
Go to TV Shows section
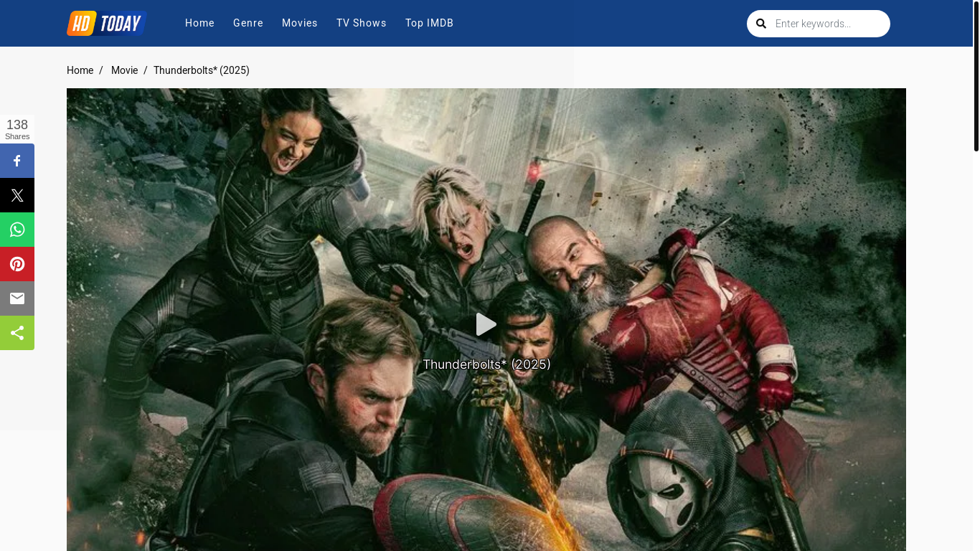pyautogui.click(x=362, y=23)
